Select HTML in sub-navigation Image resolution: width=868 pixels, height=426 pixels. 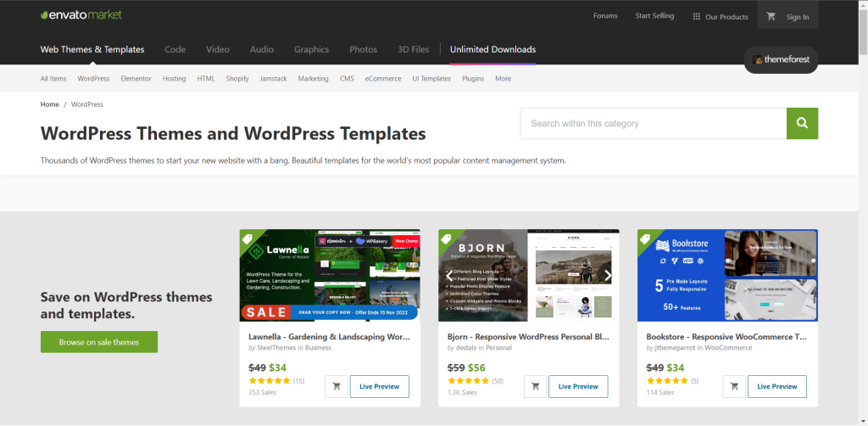[x=206, y=79]
